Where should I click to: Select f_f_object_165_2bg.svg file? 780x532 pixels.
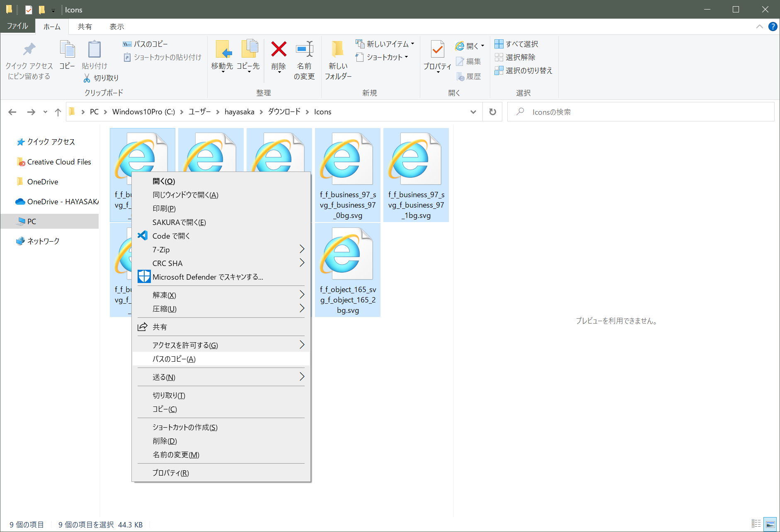click(348, 270)
